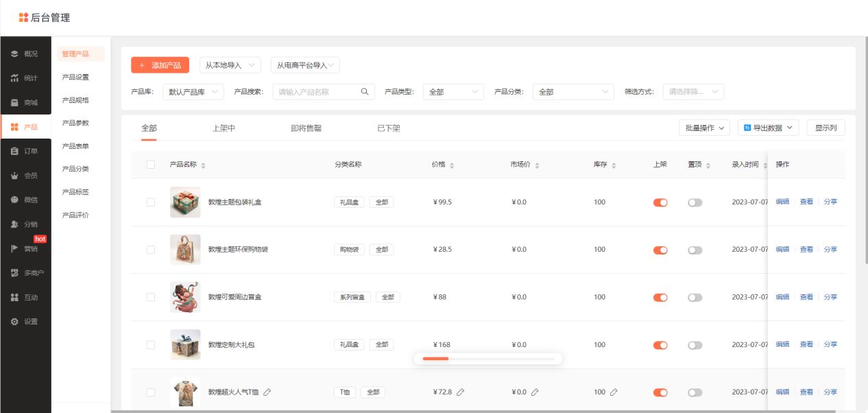The height and width of the screenshot is (413, 868).
Task: Expand the 批量操作 dropdown
Action: coord(704,128)
